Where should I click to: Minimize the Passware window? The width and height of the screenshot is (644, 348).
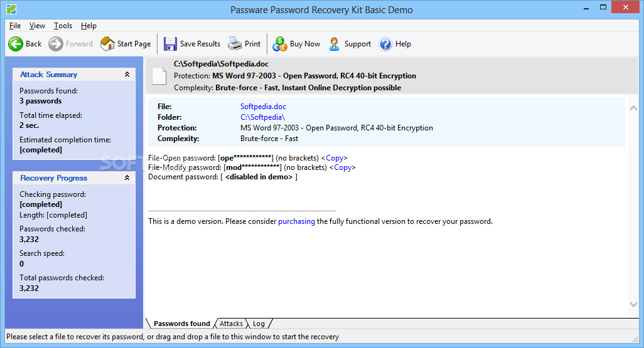click(x=586, y=8)
